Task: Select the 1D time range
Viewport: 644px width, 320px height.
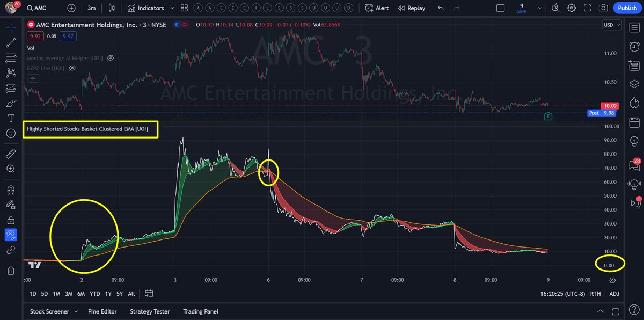Action: tap(33, 294)
